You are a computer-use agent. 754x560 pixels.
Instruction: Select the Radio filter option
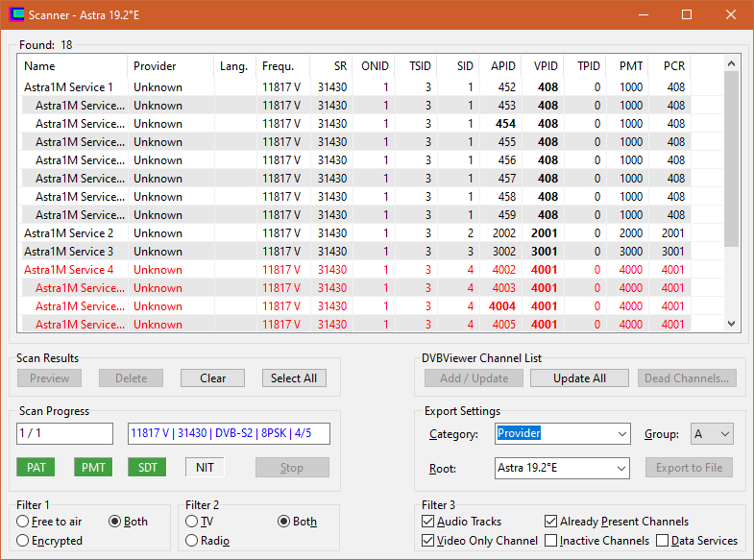coord(192,541)
